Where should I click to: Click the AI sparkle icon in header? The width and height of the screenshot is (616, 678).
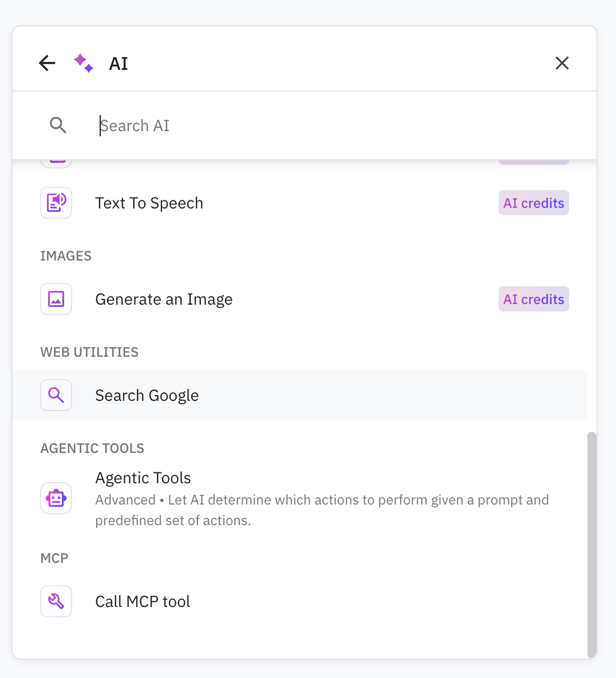(x=83, y=63)
